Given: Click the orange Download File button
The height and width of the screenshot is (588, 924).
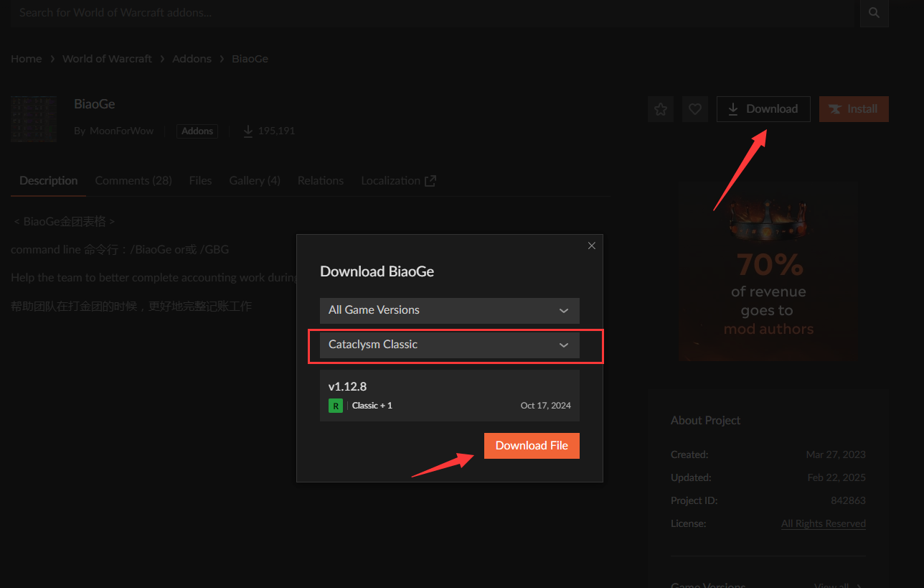Looking at the screenshot, I should (x=532, y=446).
